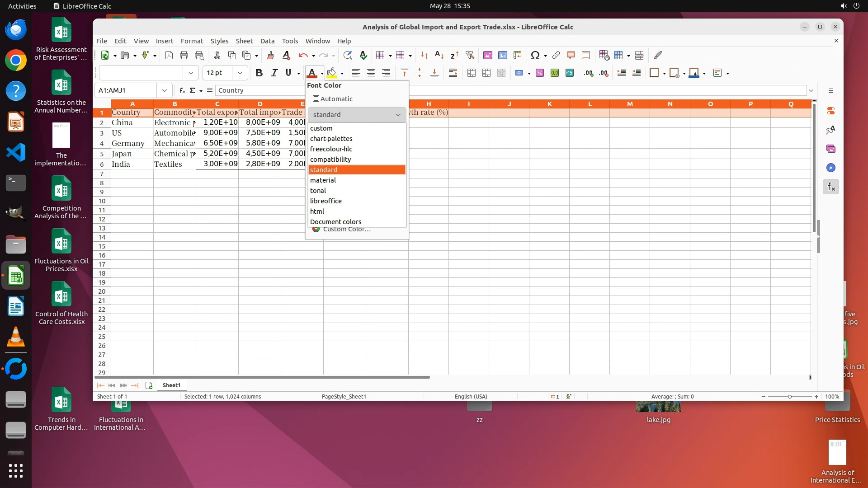The height and width of the screenshot is (488, 868).
Task: Expand the font size dropdown
Action: 240,73
